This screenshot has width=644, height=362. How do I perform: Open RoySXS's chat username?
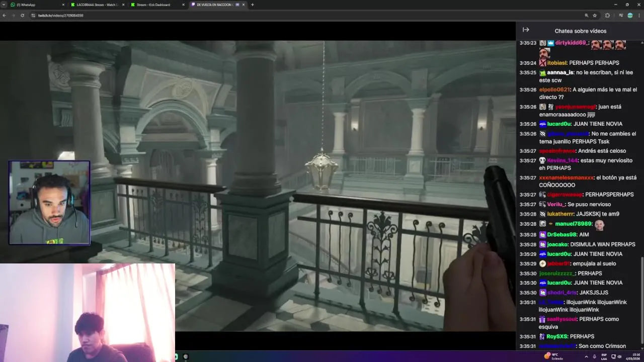tap(556, 336)
